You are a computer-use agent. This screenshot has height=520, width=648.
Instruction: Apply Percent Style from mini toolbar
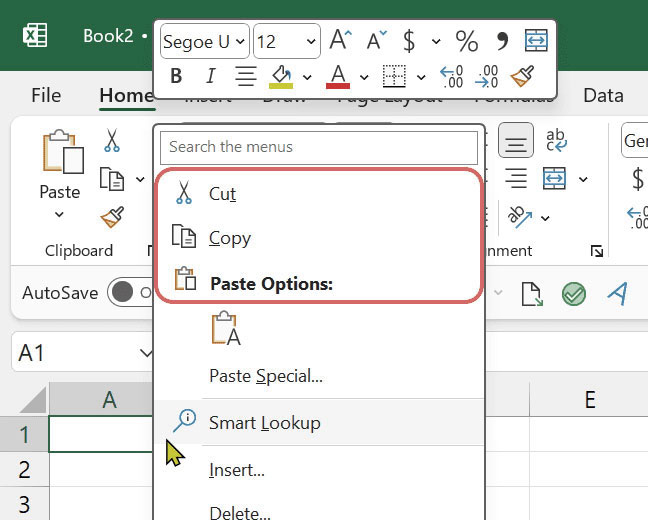tap(466, 41)
